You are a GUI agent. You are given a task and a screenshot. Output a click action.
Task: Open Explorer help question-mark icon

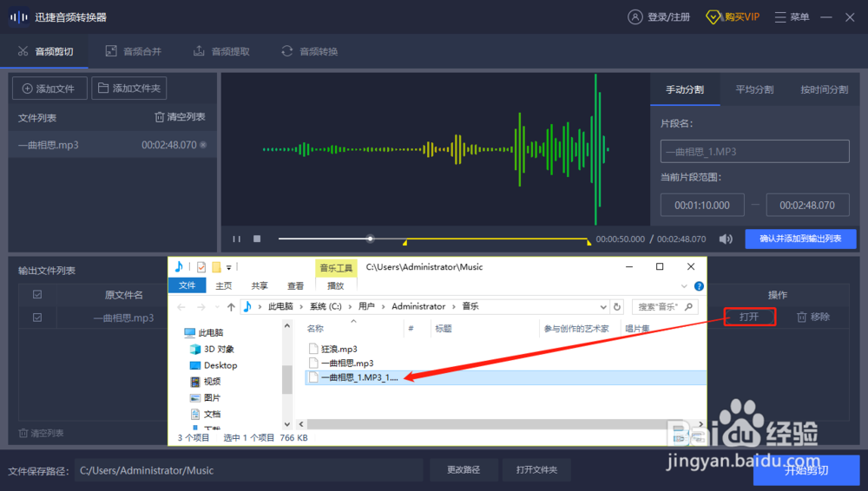(699, 286)
